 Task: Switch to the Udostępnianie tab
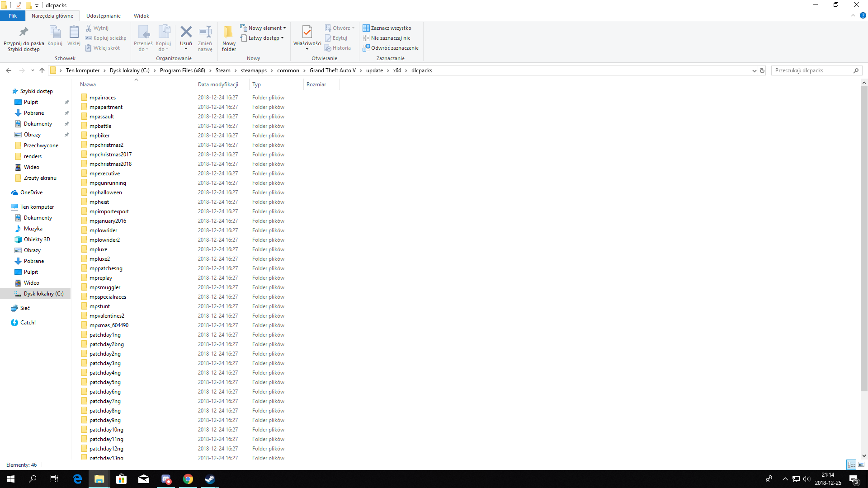pyautogui.click(x=104, y=15)
